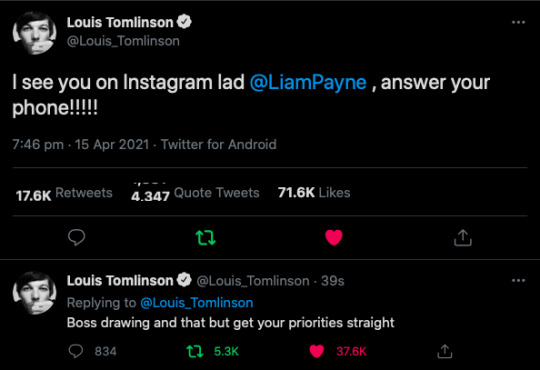
Task: Click the Twitter for Android source label
Action: pyautogui.click(x=219, y=144)
